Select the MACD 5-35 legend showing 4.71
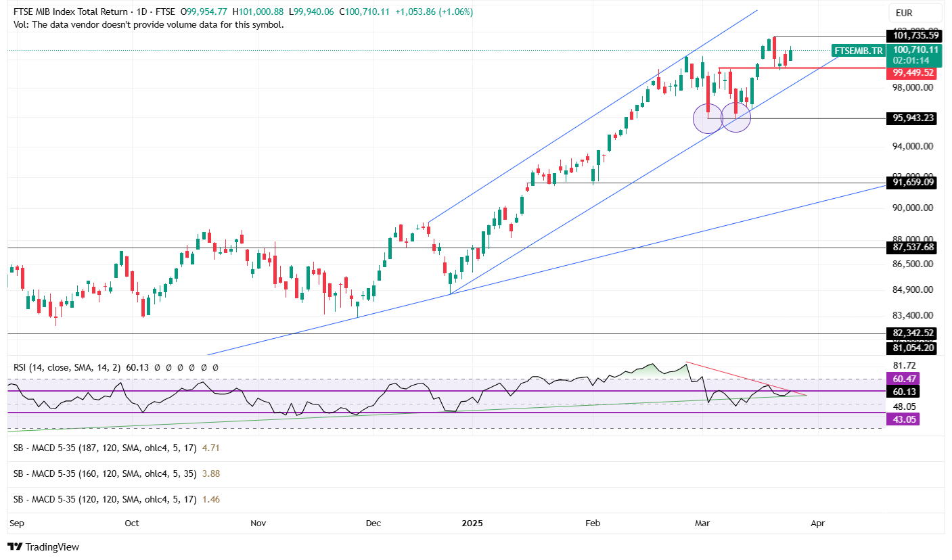The height and width of the screenshot is (560, 952). [116, 448]
